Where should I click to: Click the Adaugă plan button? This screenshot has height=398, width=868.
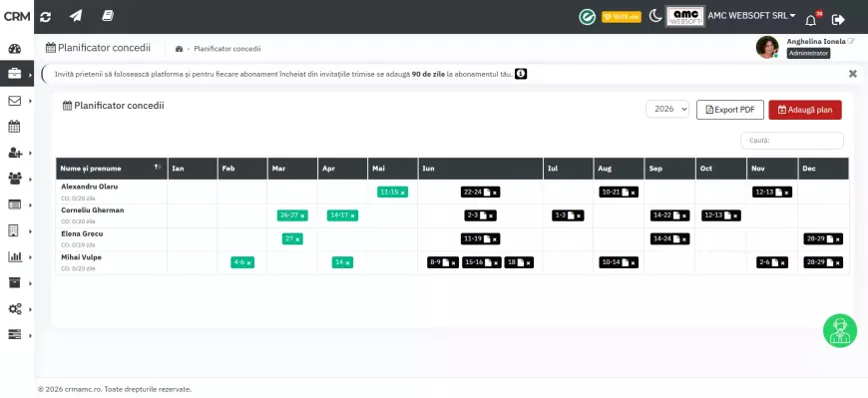coord(805,110)
